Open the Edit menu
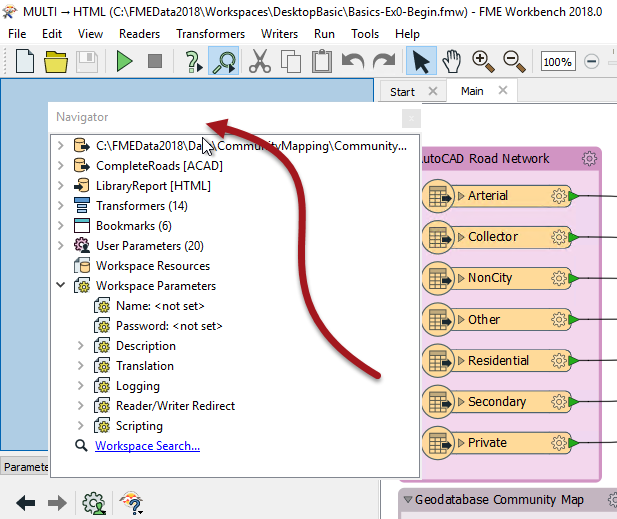The height and width of the screenshot is (519, 617). pos(52,34)
